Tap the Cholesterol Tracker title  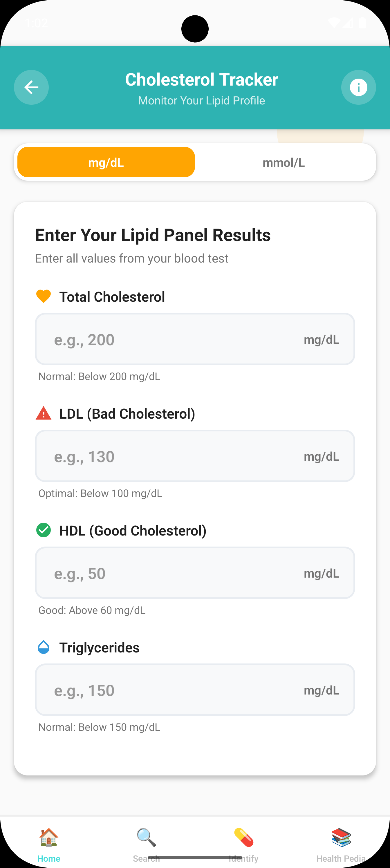202,80
